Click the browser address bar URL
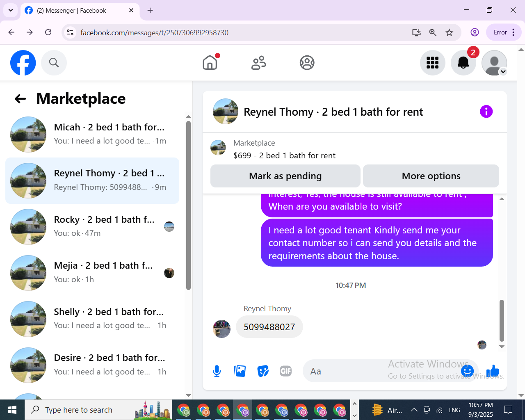This screenshot has width=525, height=420. [155, 32]
